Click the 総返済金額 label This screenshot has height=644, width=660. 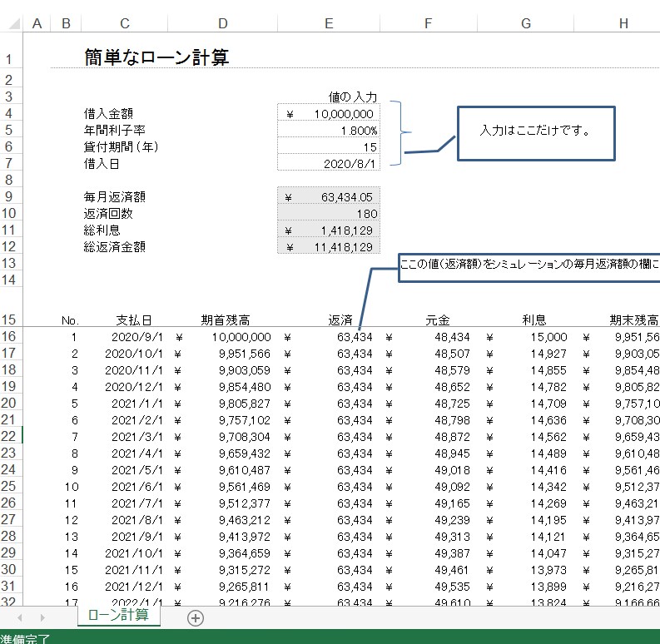(115, 246)
